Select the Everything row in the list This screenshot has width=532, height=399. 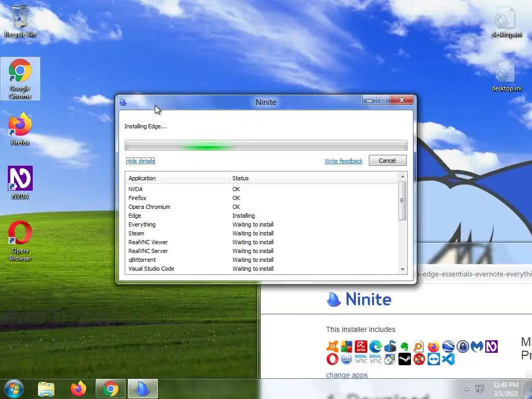pyautogui.click(x=261, y=224)
